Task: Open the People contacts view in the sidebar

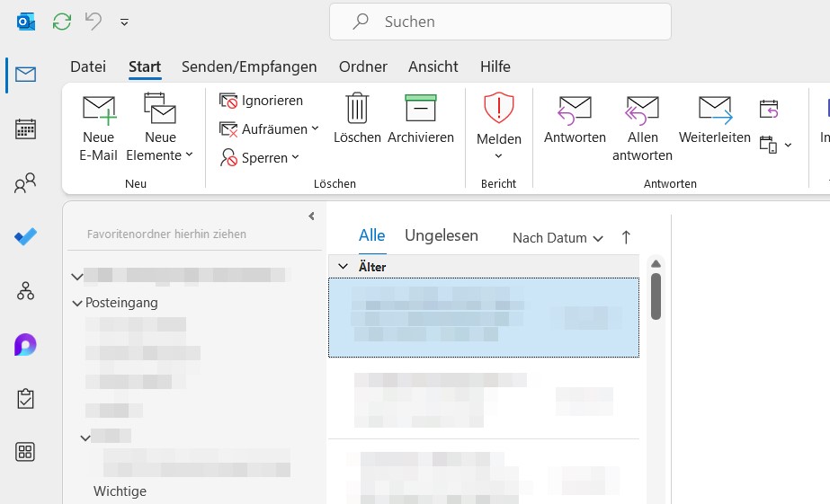Action: [x=25, y=183]
